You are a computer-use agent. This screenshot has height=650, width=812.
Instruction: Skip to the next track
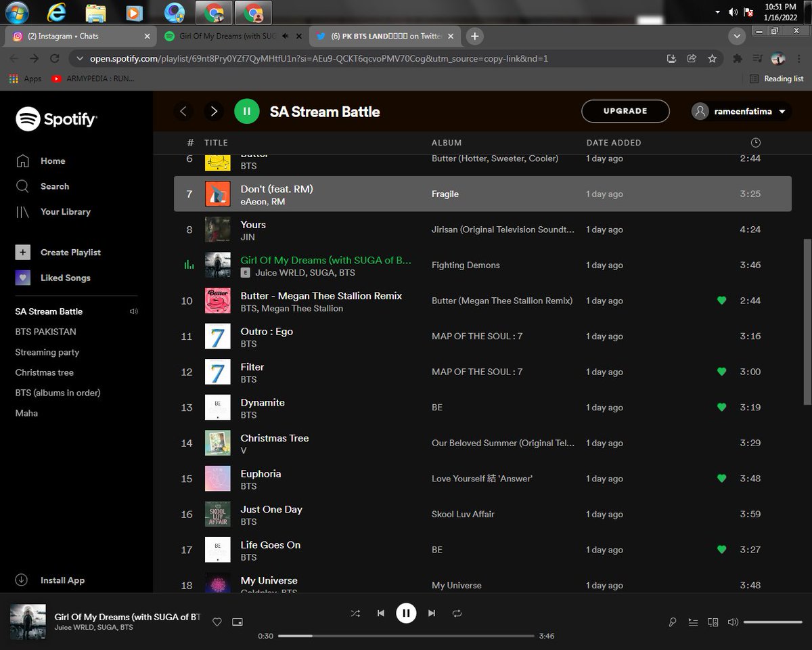(431, 613)
